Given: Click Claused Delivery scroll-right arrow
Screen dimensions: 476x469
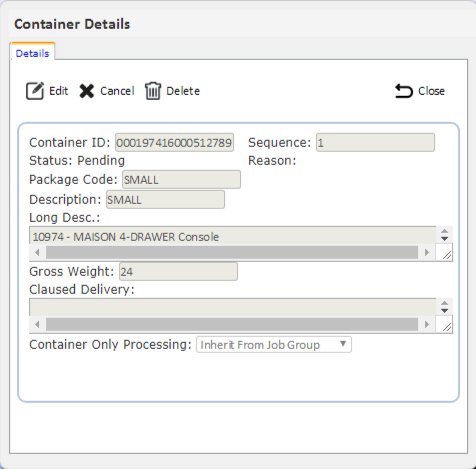Looking at the screenshot, I should pyautogui.click(x=427, y=324).
